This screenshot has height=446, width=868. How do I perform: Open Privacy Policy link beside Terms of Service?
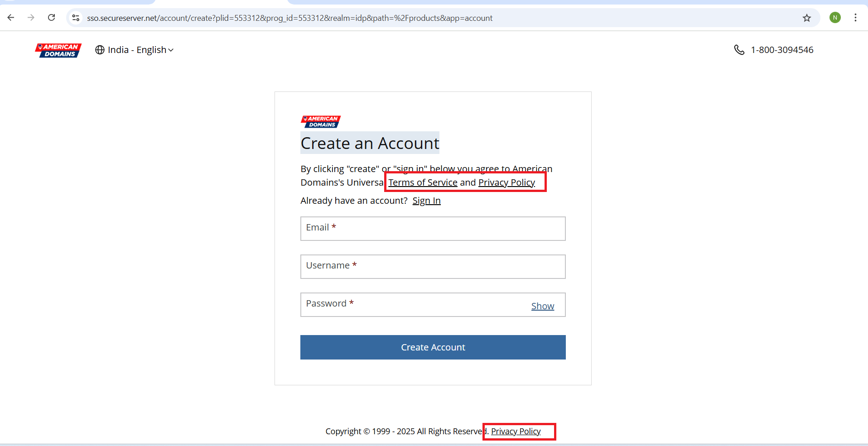[x=506, y=182]
